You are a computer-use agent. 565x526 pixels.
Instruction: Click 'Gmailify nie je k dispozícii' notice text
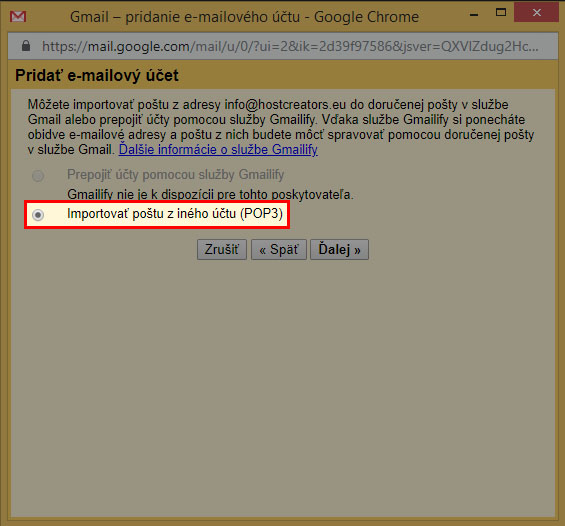(x=210, y=195)
